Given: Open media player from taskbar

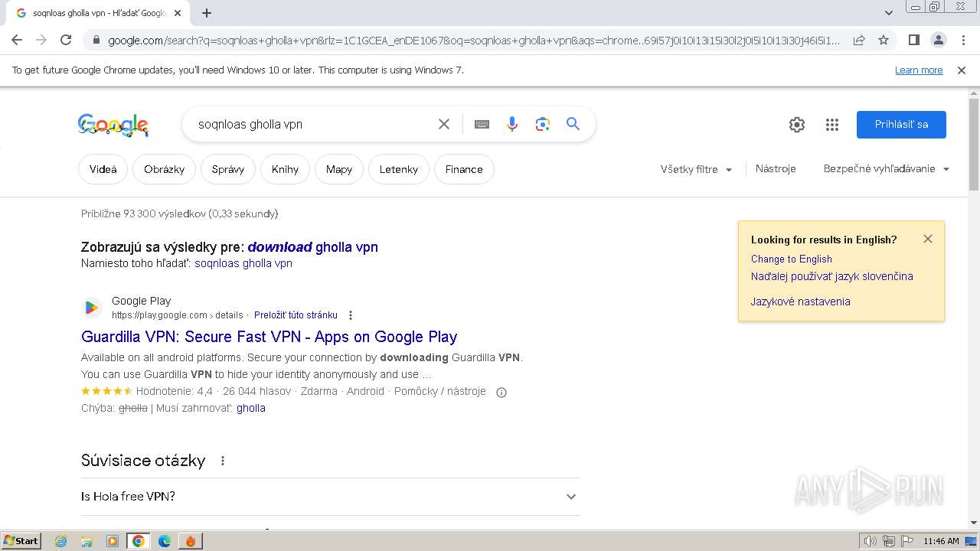Looking at the screenshot, I should point(113,541).
